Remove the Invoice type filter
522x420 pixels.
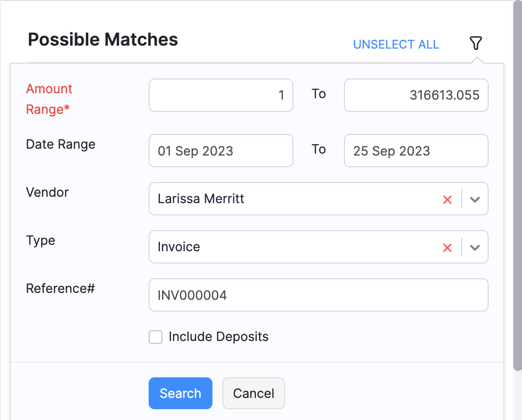point(447,247)
